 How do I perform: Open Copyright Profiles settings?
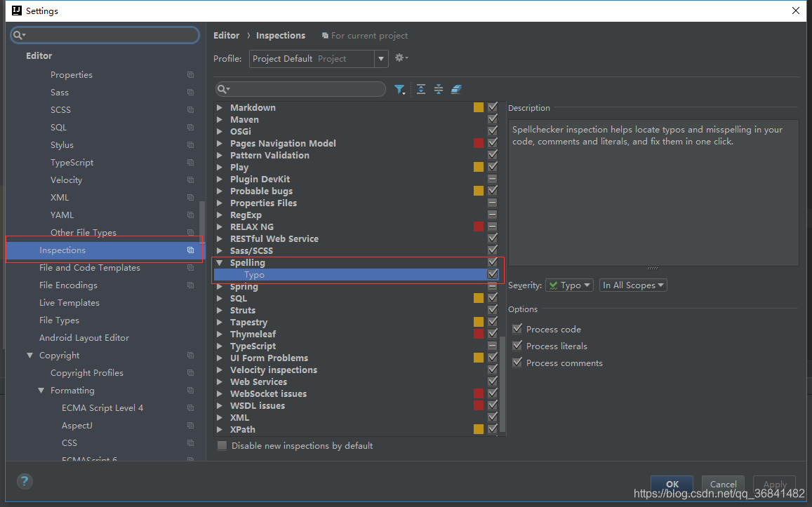(87, 373)
